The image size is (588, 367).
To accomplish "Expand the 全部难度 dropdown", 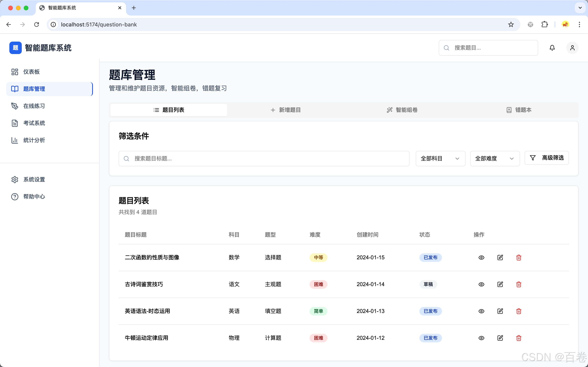I will pyautogui.click(x=494, y=158).
